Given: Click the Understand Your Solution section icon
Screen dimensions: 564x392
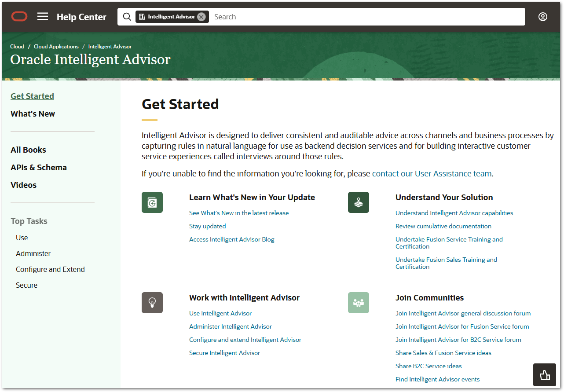Looking at the screenshot, I should pos(359,202).
